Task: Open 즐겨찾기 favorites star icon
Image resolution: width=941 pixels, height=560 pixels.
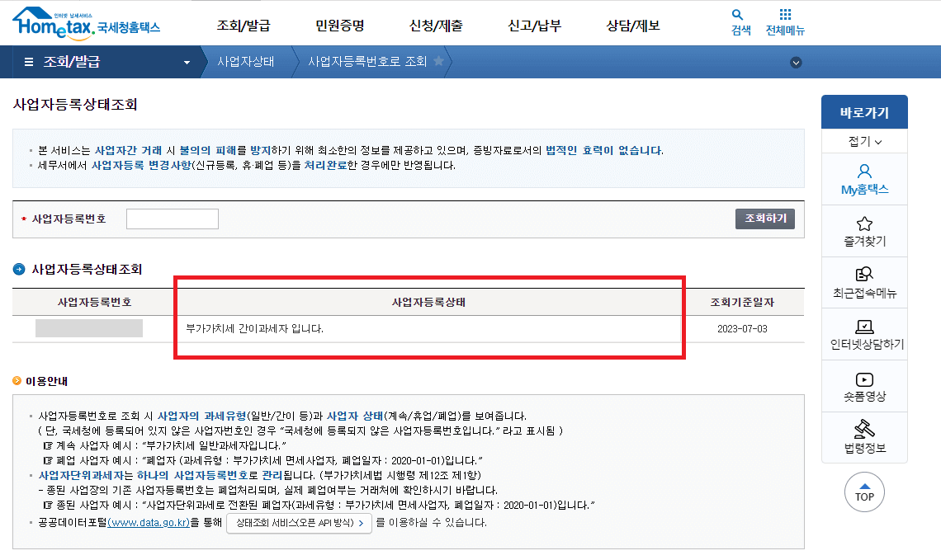Action: pyautogui.click(x=863, y=230)
